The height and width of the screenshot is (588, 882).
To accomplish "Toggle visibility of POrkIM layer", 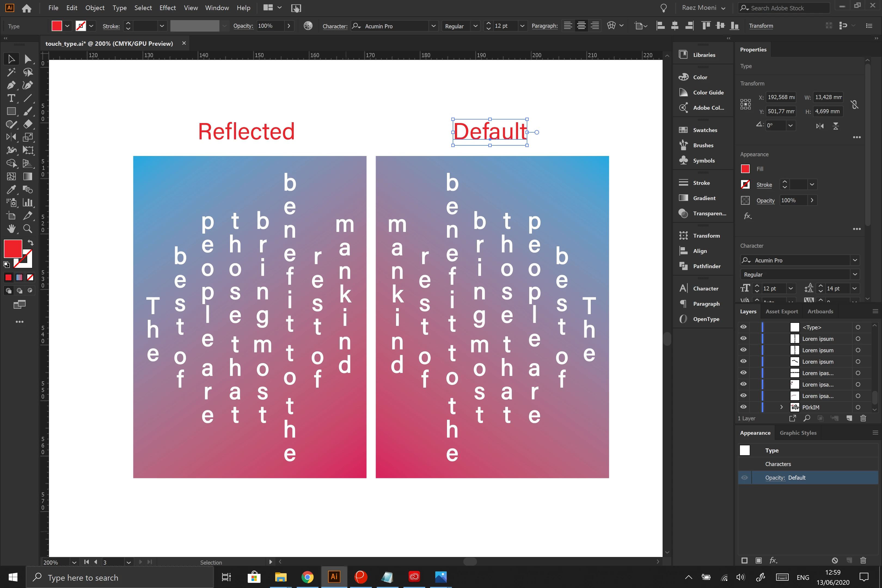I will point(743,407).
